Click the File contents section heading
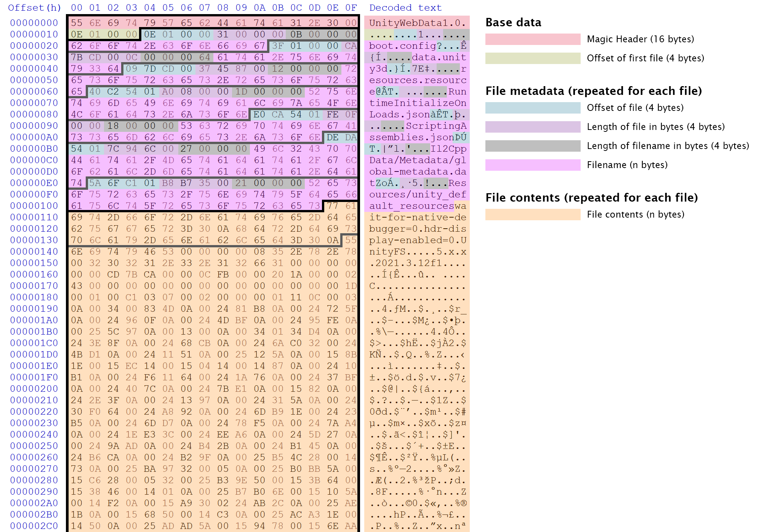The image size is (762, 532). click(591, 198)
